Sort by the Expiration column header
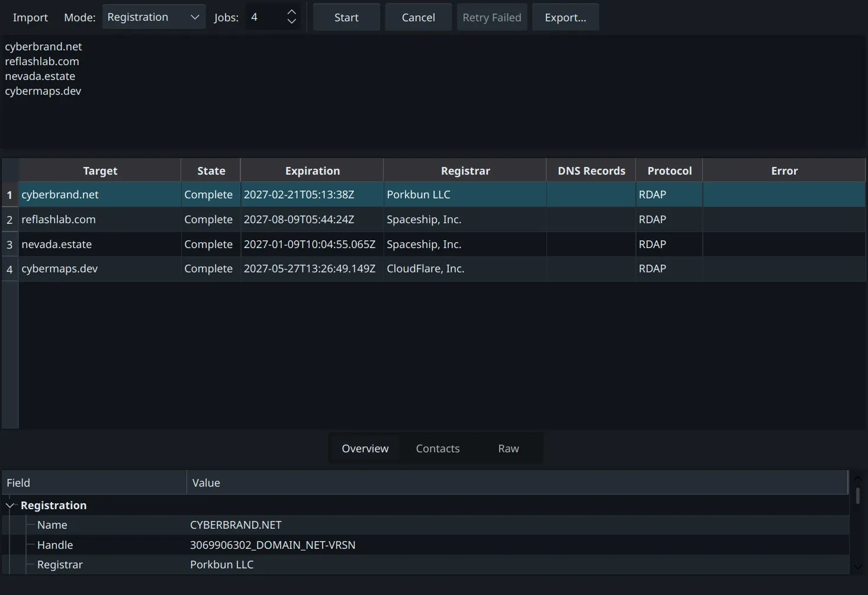The image size is (868, 595). tap(312, 171)
